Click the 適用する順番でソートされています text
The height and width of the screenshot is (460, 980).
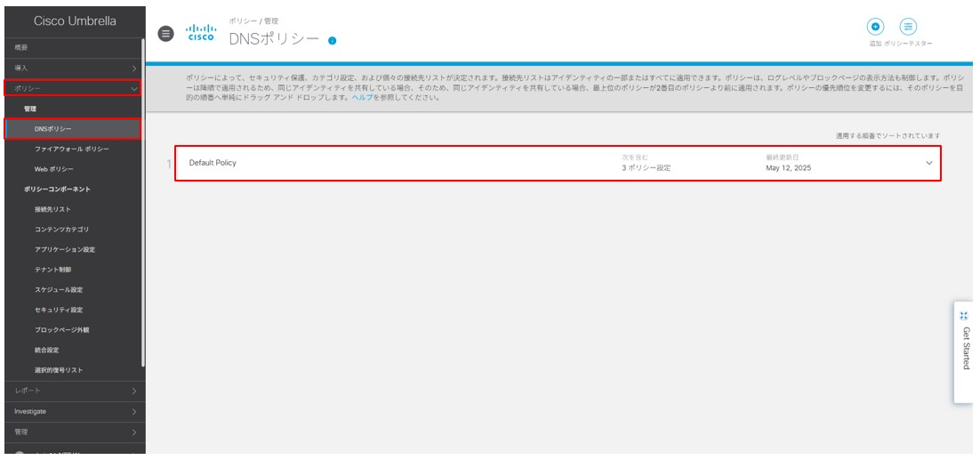[888, 135]
